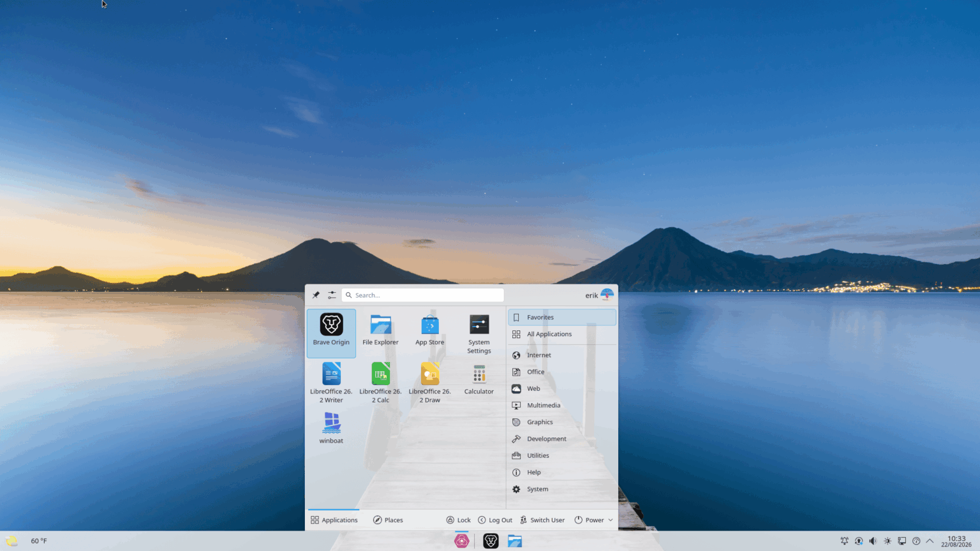Launch LibreOffice Draw
This screenshot has width=980, height=551.
click(429, 383)
